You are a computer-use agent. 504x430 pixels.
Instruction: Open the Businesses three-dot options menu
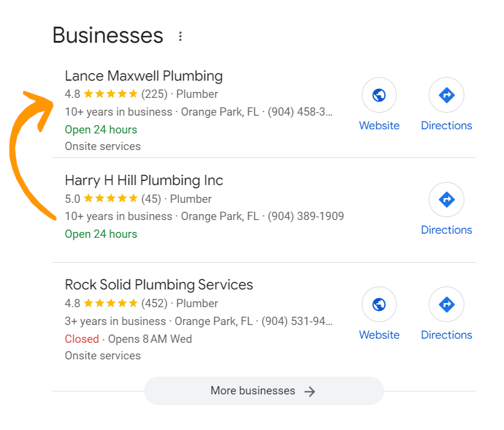pos(180,37)
